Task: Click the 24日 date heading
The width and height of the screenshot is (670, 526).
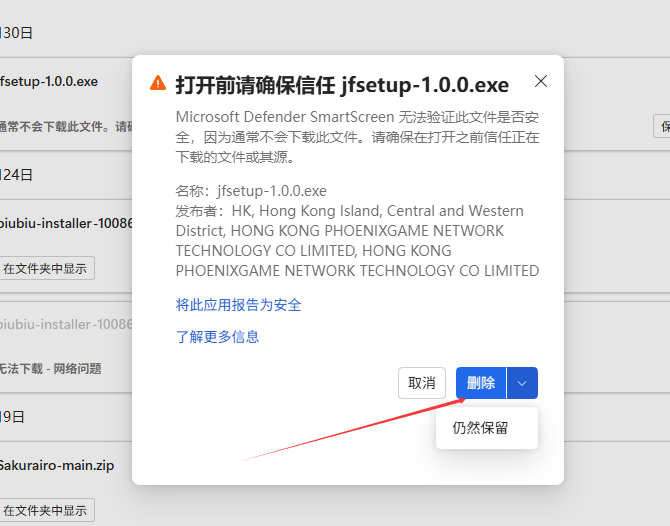Action: point(16,175)
